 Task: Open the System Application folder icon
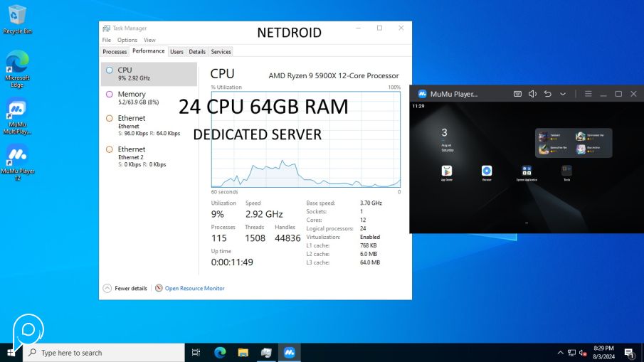527,171
